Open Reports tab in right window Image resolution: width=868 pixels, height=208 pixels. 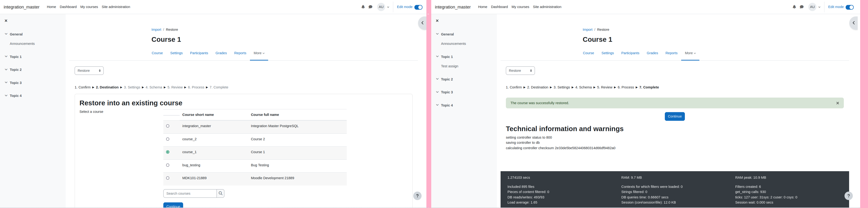pyautogui.click(x=671, y=53)
